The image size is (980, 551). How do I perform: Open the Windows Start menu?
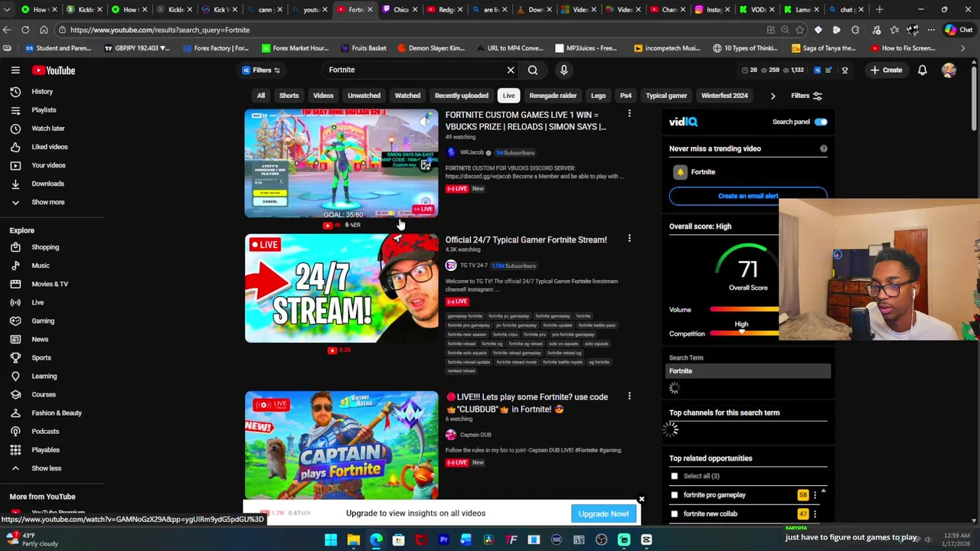pos(331,540)
